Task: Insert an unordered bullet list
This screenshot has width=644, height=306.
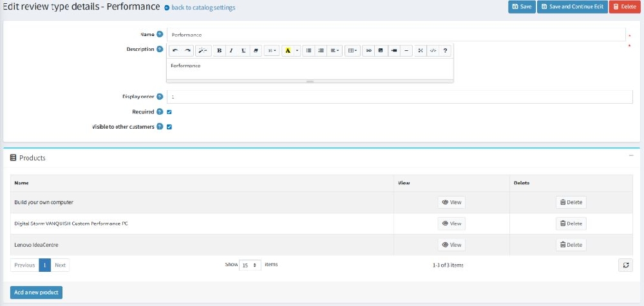Action: 309,50
